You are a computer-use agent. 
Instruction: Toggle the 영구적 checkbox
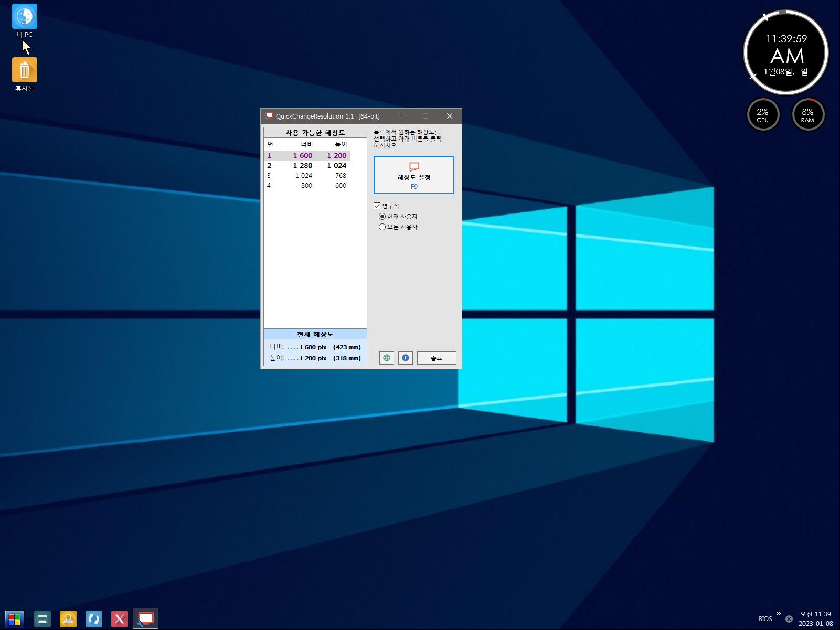point(377,206)
